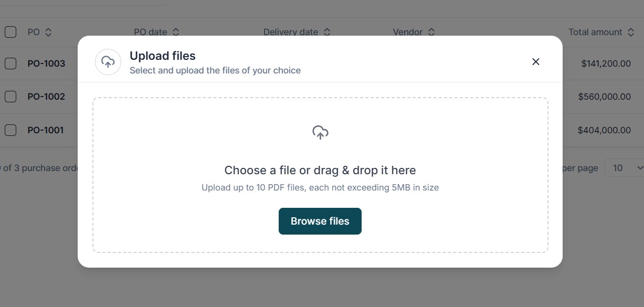Click the cloud upload icon beside the Upload files title
This screenshot has height=307, width=644.
pos(108,62)
